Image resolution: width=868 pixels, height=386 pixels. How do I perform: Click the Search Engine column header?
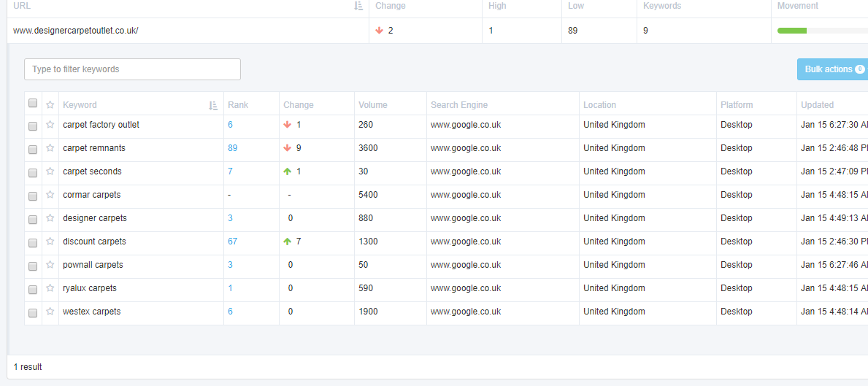pos(459,105)
